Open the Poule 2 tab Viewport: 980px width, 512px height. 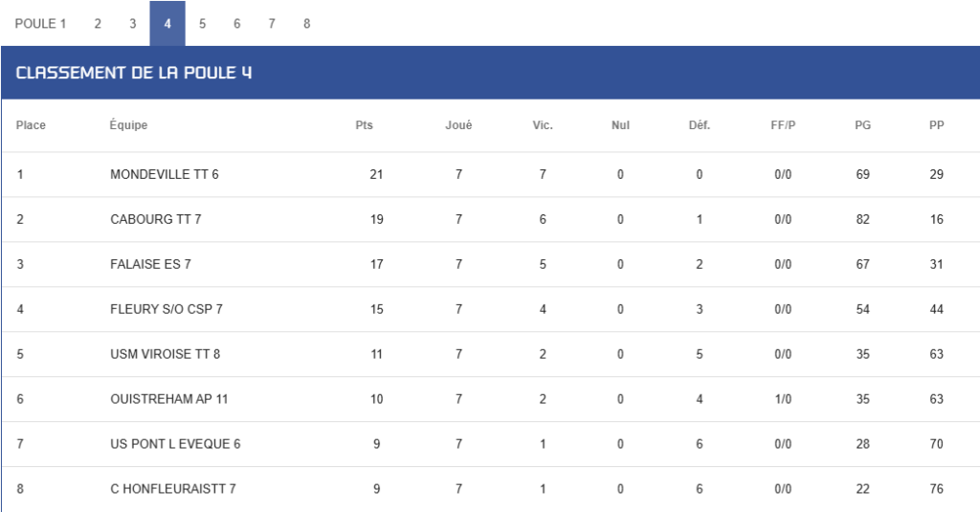tap(98, 24)
